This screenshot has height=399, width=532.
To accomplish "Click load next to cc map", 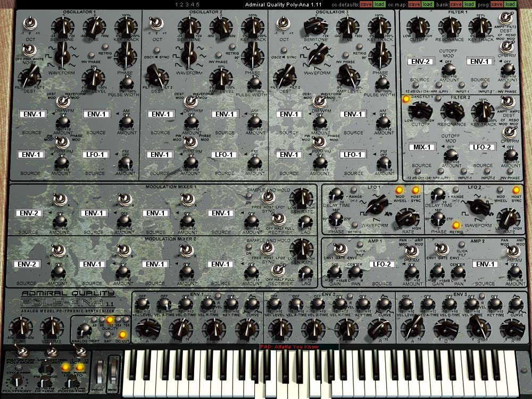I will pos(428,4).
